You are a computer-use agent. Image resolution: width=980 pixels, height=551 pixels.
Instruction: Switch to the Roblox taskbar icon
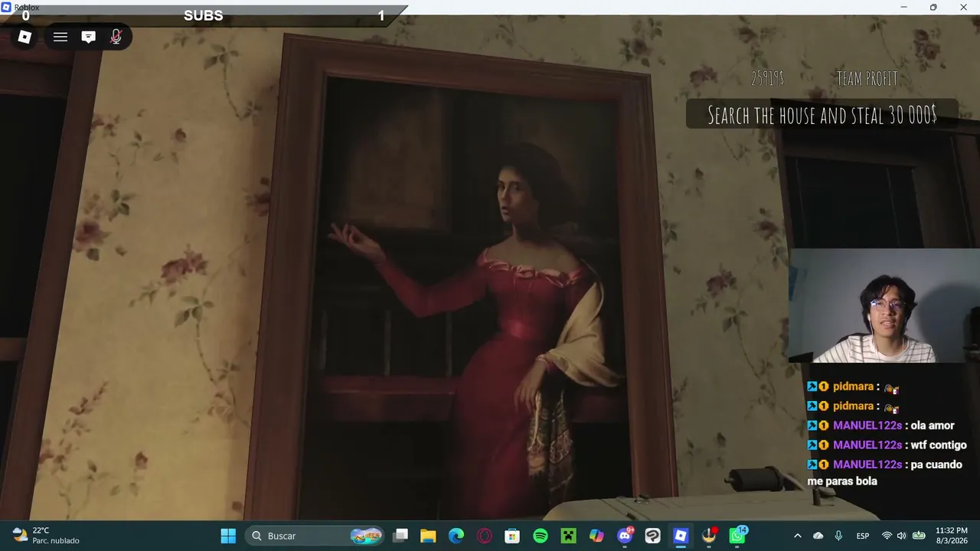681,536
